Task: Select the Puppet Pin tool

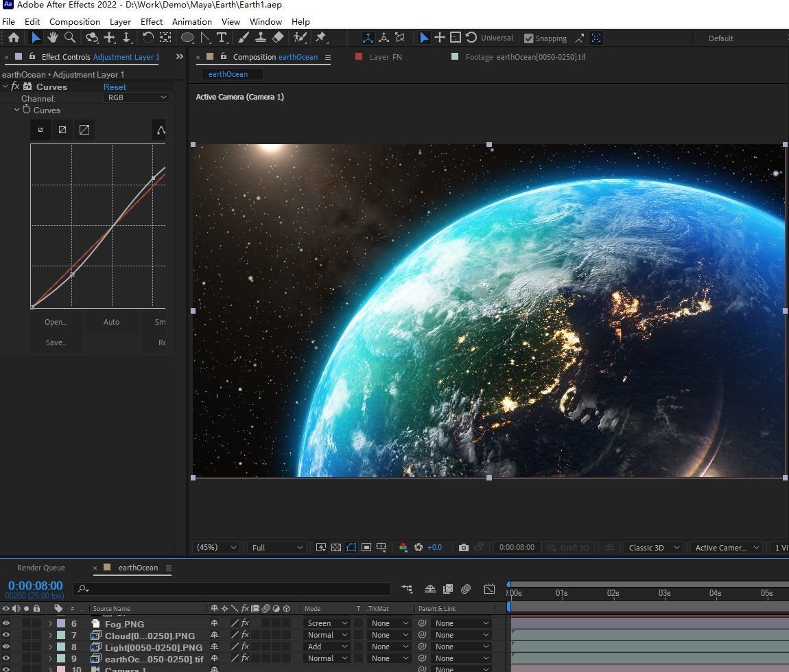Action: point(320,37)
